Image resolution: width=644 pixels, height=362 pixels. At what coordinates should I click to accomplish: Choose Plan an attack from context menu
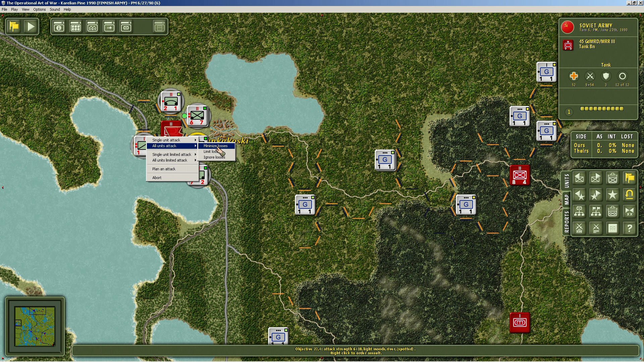pos(172,169)
